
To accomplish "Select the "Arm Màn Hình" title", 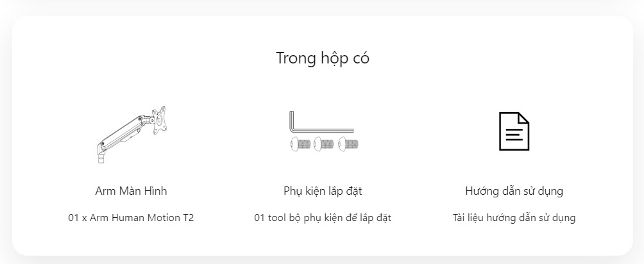I will click(x=131, y=191).
